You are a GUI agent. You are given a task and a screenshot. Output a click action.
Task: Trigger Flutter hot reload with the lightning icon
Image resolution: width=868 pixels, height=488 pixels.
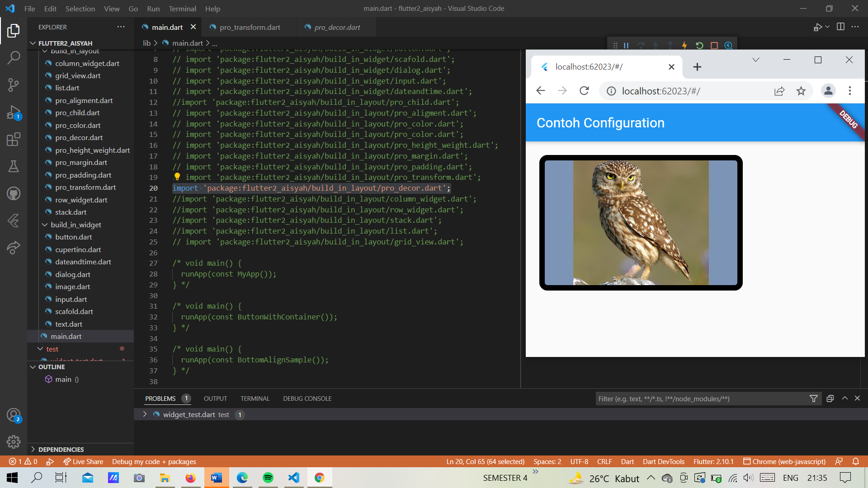coord(684,45)
